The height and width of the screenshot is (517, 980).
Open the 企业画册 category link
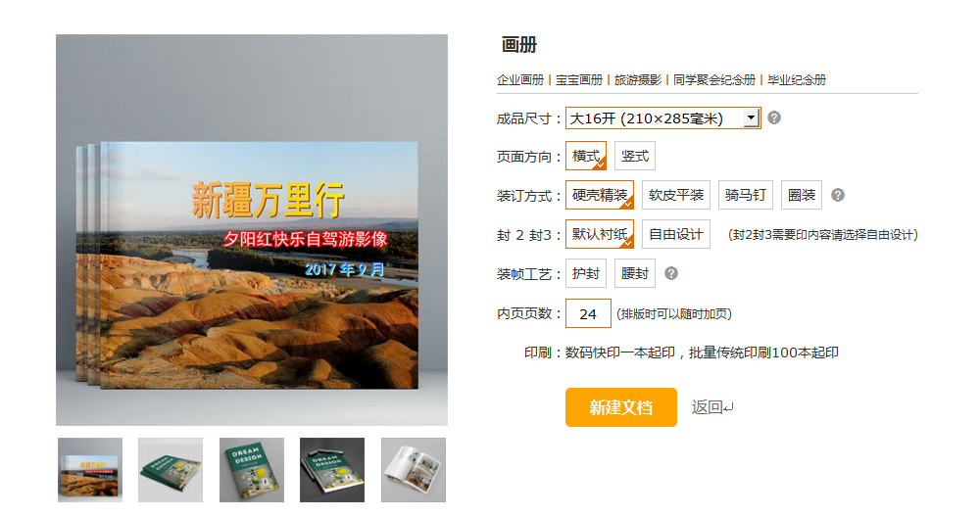520,80
